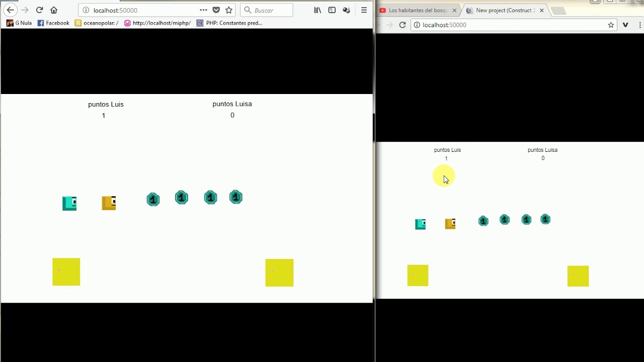644x362 pixels.
Task: Open http://localhost/miphp/ bookmark
Action: point(157,23)
